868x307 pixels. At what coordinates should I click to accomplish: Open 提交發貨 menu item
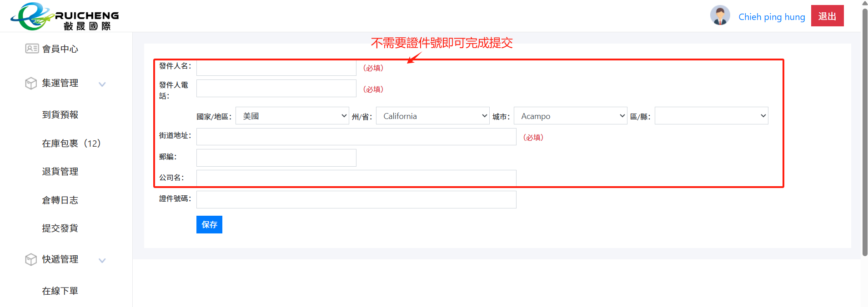(60, 228)
